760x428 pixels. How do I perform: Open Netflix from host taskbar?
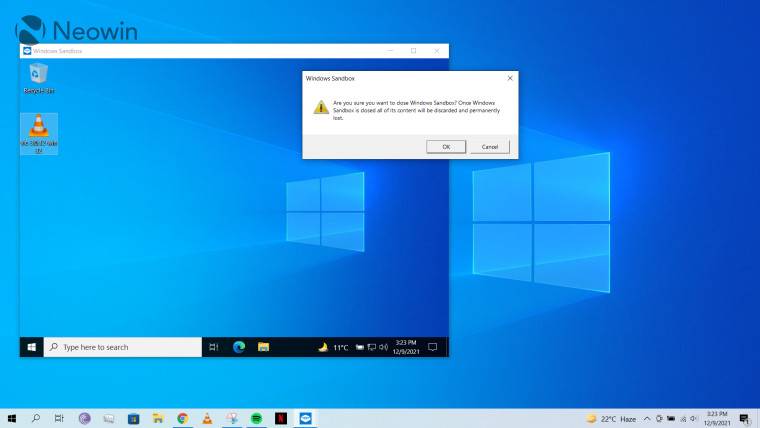(281, 418)
